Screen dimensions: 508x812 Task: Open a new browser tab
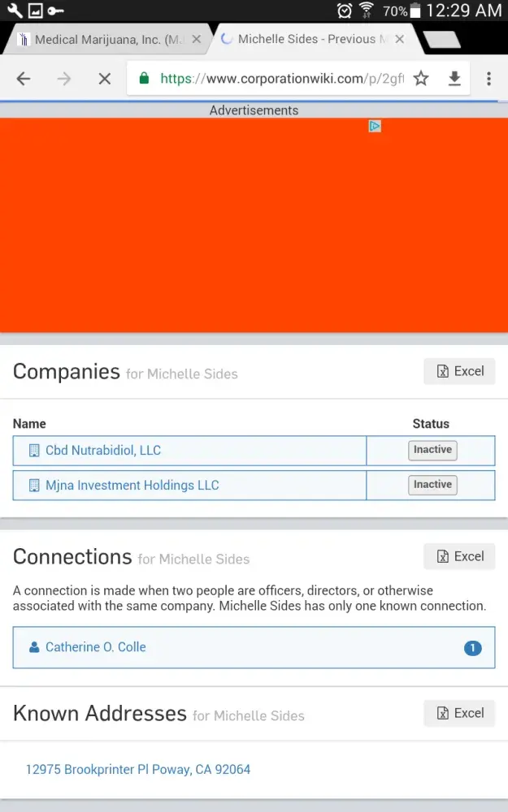pyautogui.click(x=442, y=39)
